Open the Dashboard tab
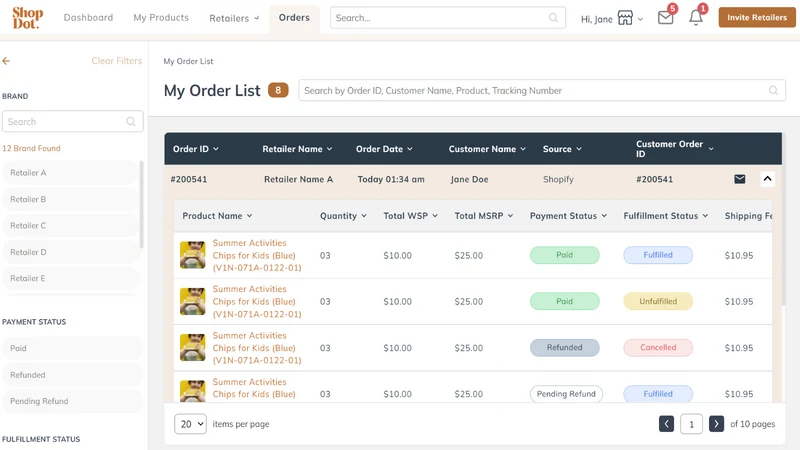The width and height of the screenshot is (800, 450). coord(88,17)
